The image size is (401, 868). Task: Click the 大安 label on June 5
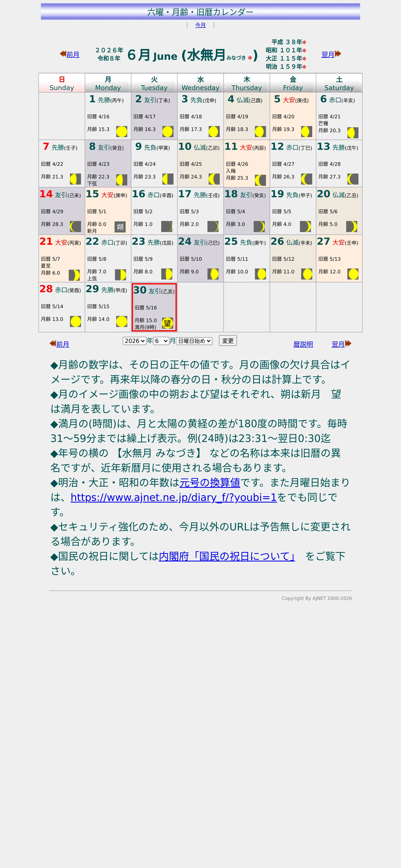coord(289,100)
